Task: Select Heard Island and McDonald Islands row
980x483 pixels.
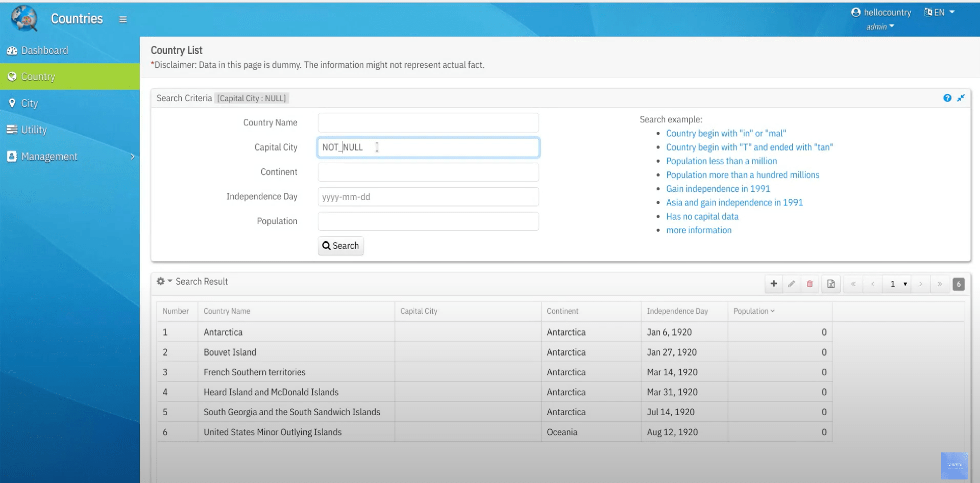Action: pos(494,392)
